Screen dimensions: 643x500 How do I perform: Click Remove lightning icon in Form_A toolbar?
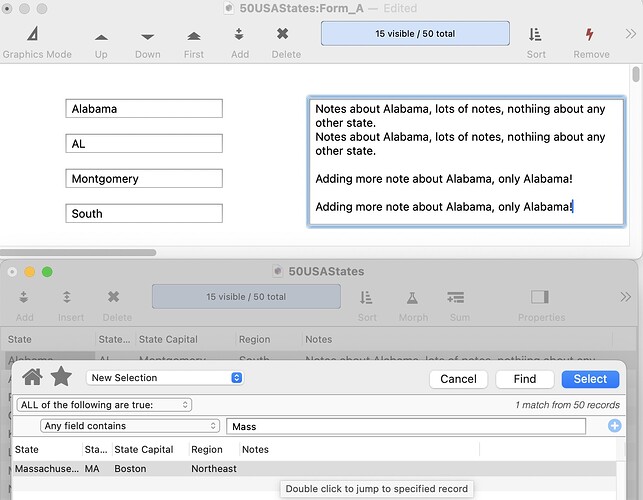590,34
